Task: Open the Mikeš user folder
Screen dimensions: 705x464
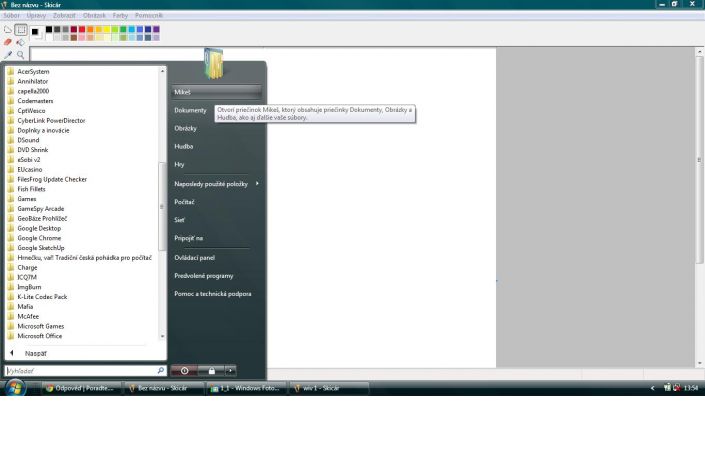Action: [x=216, y=92]
